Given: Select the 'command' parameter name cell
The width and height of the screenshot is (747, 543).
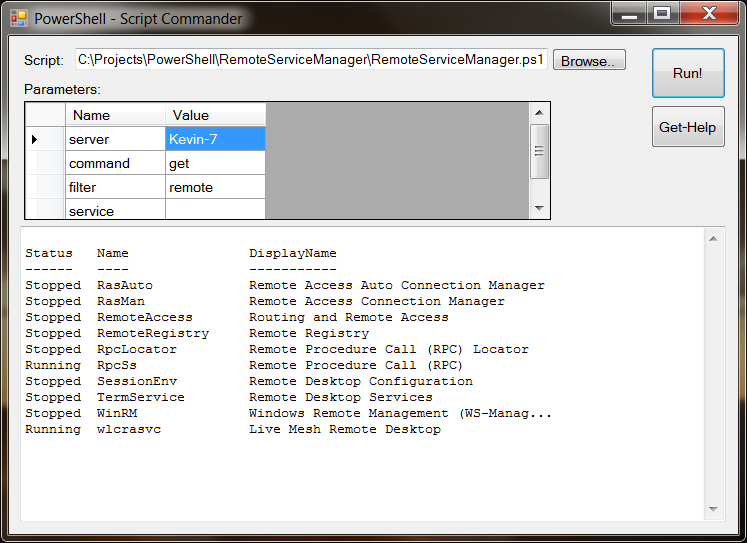Looking at the screenshot, I should (x=115, y=163).
